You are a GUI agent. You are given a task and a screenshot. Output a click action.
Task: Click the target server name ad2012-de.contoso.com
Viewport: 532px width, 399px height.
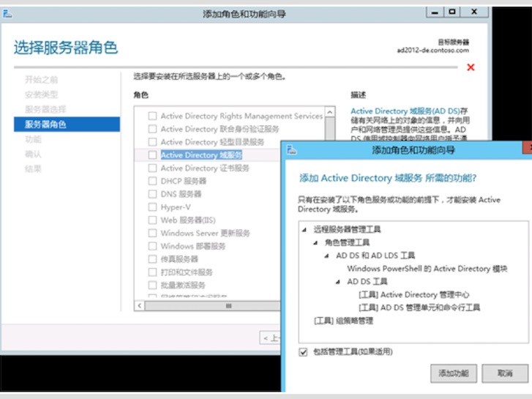[x=433, y=51]
